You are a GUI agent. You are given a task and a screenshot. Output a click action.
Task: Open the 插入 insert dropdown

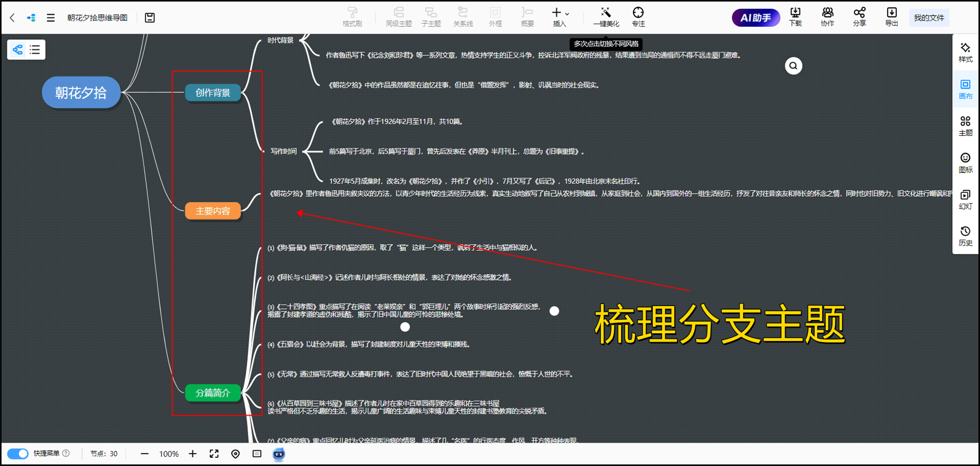click(x=560, y=17)
